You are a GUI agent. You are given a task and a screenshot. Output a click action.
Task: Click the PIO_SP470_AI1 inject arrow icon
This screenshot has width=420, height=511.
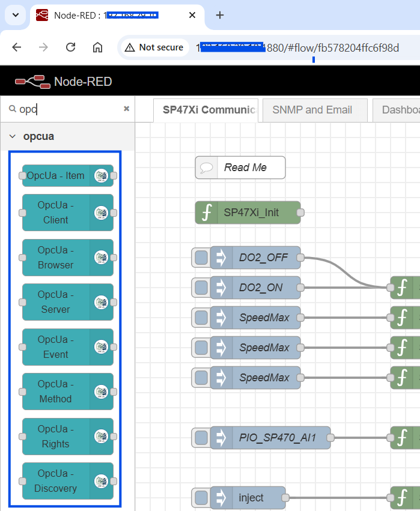click(221, 438)
